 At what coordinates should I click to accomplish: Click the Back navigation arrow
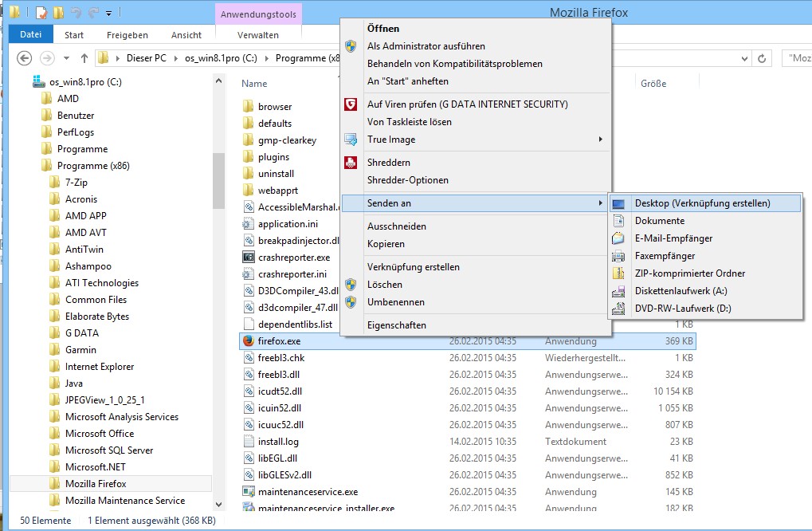25,58
